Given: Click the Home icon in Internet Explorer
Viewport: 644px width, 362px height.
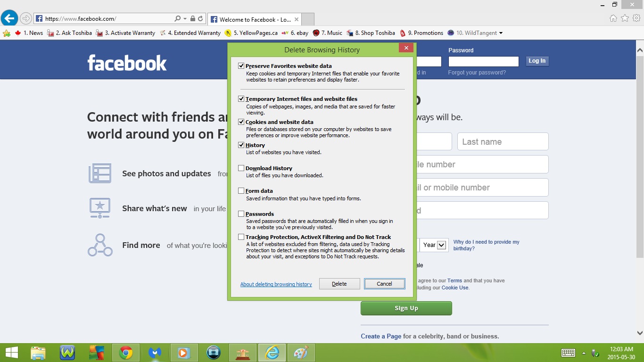Looking at the screenshot, I should coord(613,18).
